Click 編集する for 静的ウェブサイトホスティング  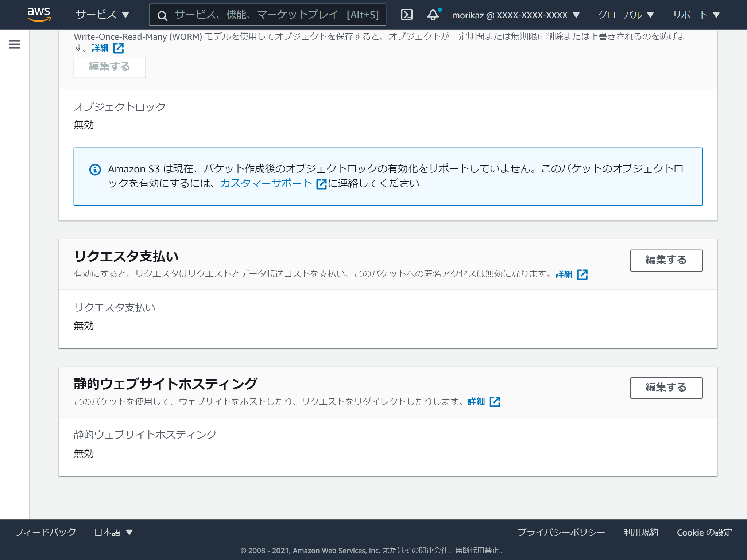coord(666,388)
